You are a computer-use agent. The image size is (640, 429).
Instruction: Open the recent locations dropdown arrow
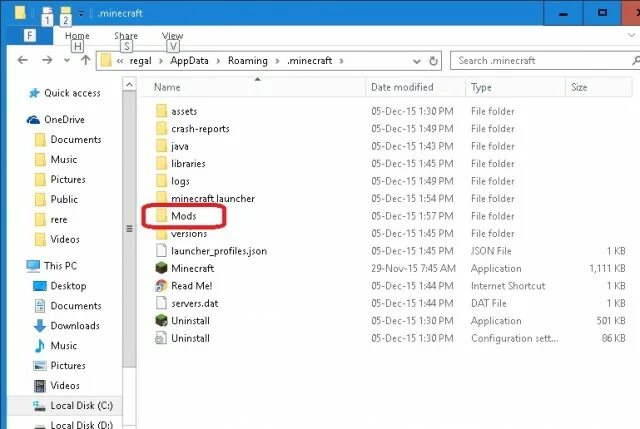(67, 61)
